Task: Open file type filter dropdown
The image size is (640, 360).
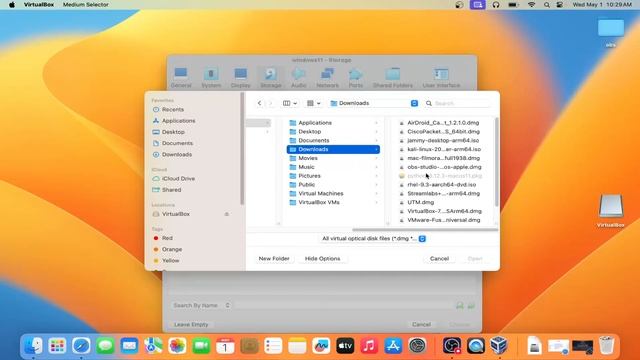Action: point(373,238)
